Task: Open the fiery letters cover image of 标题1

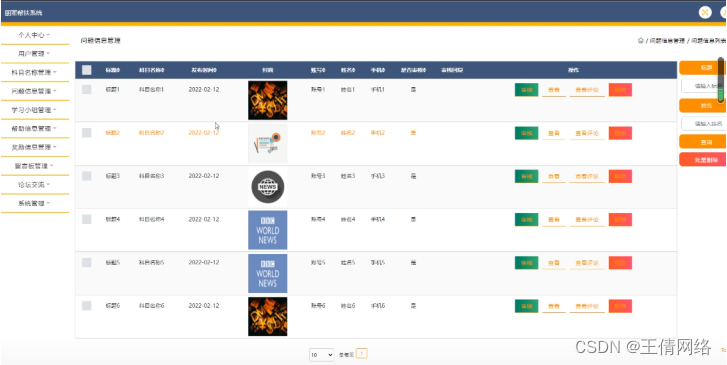Action: (268, 100)
